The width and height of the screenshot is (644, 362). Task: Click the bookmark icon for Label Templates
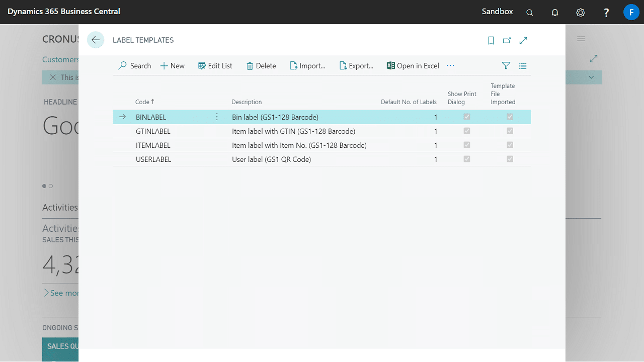pyautogui.click(x=491, y=41)
